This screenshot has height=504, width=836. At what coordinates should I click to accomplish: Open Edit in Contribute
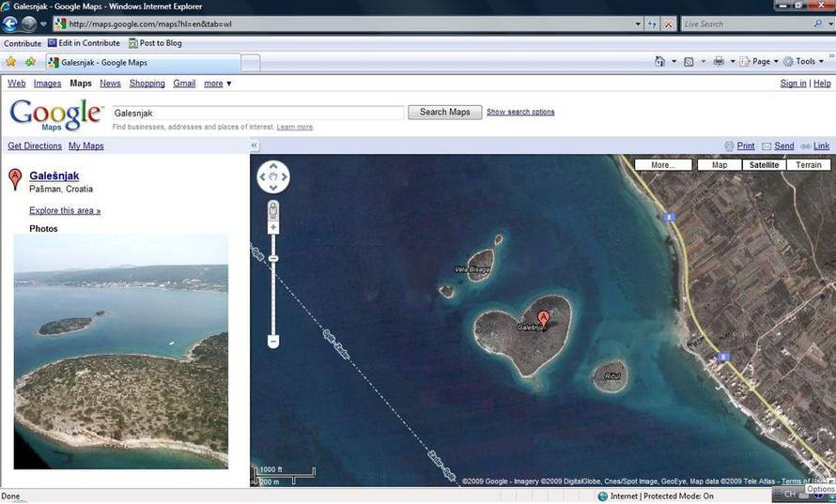click(x=84, y=43)
